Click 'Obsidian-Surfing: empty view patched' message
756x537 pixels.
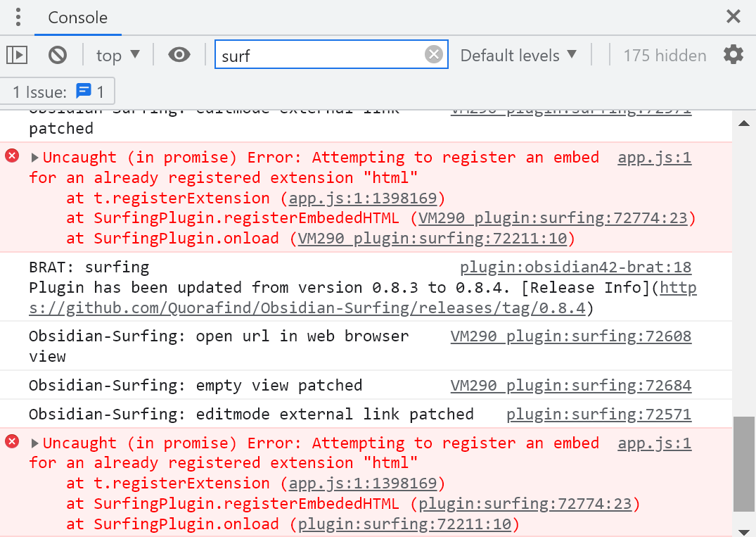196,386
